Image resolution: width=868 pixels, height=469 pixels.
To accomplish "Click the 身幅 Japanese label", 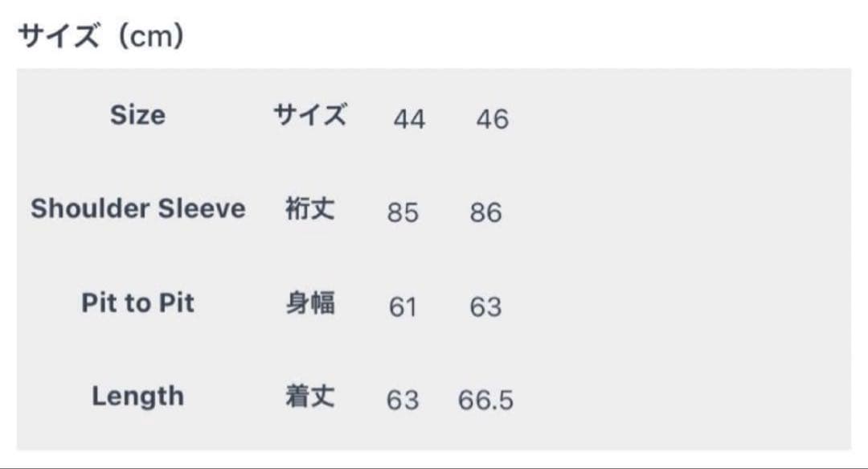I will pos(310,303).
